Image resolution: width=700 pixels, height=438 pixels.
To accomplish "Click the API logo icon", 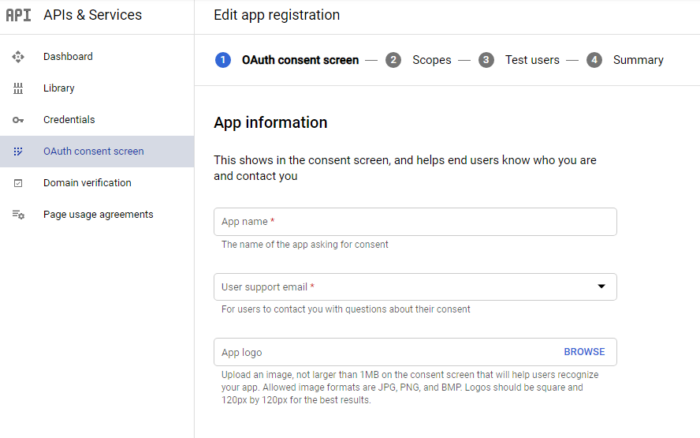I will click(x=18, y=15).
